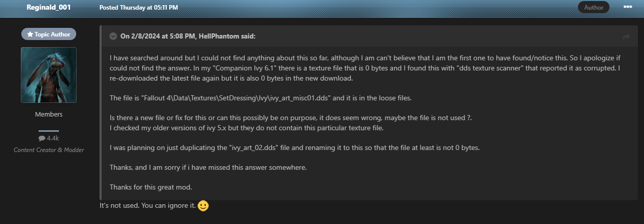Collapse the HellPhantom quote with chevron
The width and height of the screenshot is (644, 224).
point(113,36)
